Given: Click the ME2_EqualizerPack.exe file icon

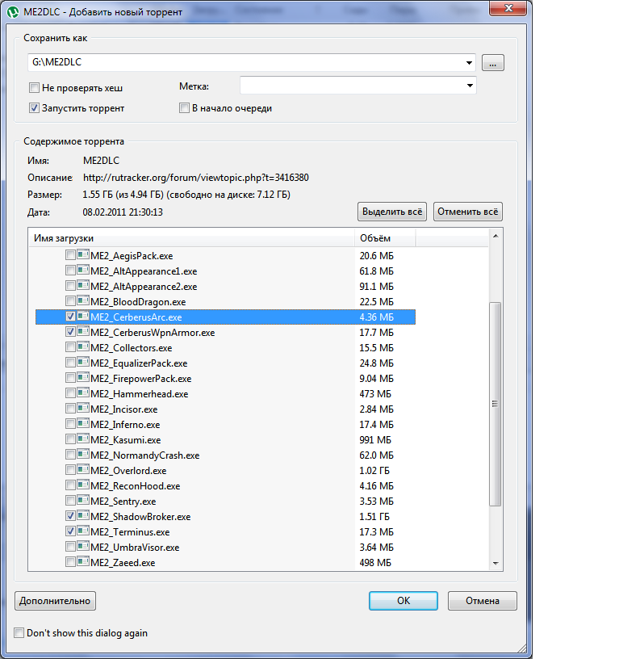Looking at the screenshot, I should 83,363.
